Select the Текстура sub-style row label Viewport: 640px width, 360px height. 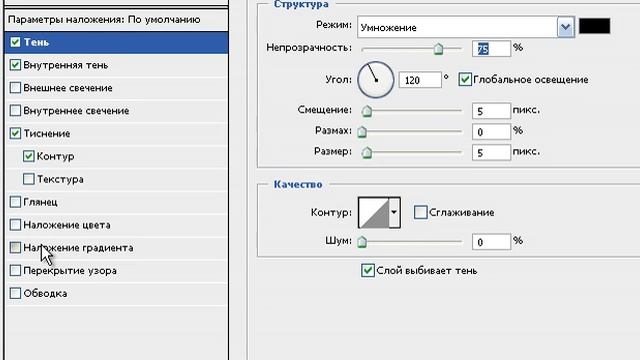pos(60,179)
